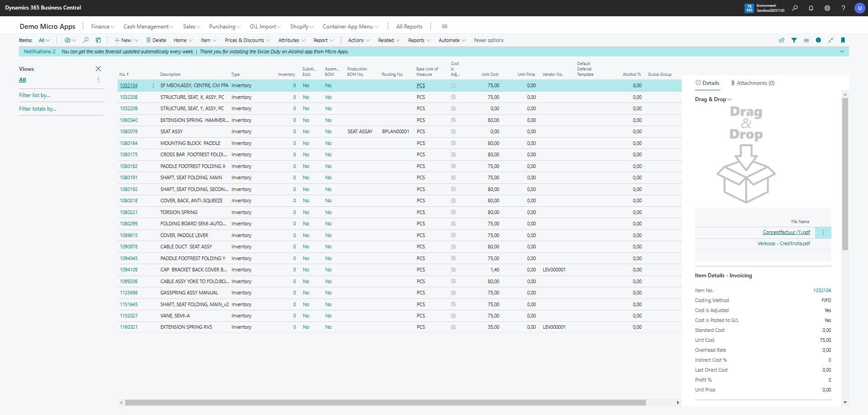Open Verkoop - Creditnota.pdf file
Screen dimensions: 868x415
point(783,243)
